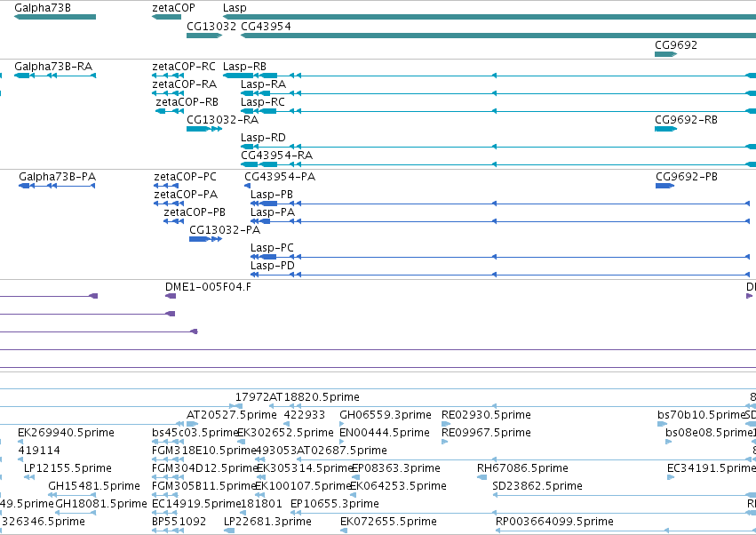This screenshot has width=756, height=535.
Task: Click the GH15481.5prime EST label
Action: [x=94, y=486]
